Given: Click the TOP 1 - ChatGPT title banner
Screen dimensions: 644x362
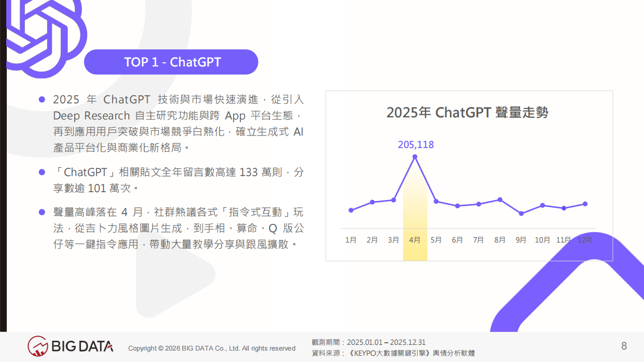Looking at the screenshot, I should tap(171, 62).
